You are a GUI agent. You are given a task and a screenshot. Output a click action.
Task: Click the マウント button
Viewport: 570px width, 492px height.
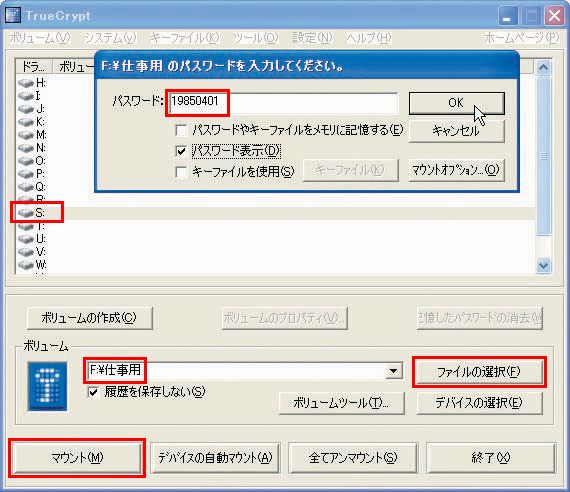coord(77,457)
